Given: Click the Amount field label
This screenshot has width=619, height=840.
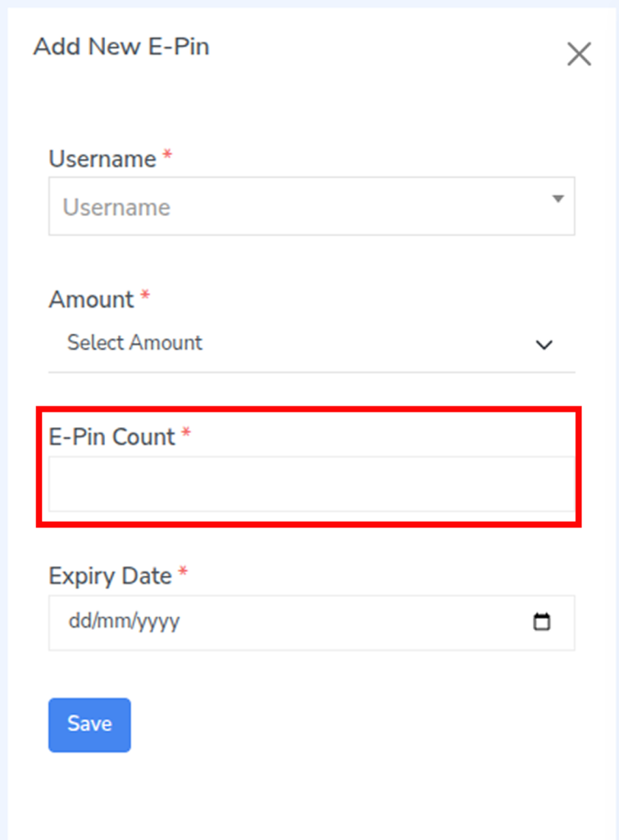Looking at the screenshot, I should 91,300.
